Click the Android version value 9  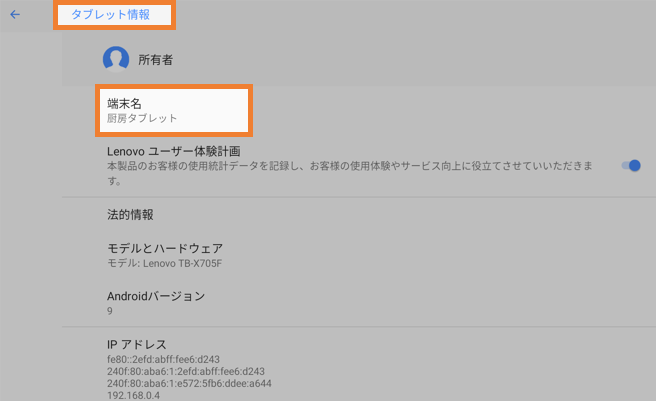point(110,311)
